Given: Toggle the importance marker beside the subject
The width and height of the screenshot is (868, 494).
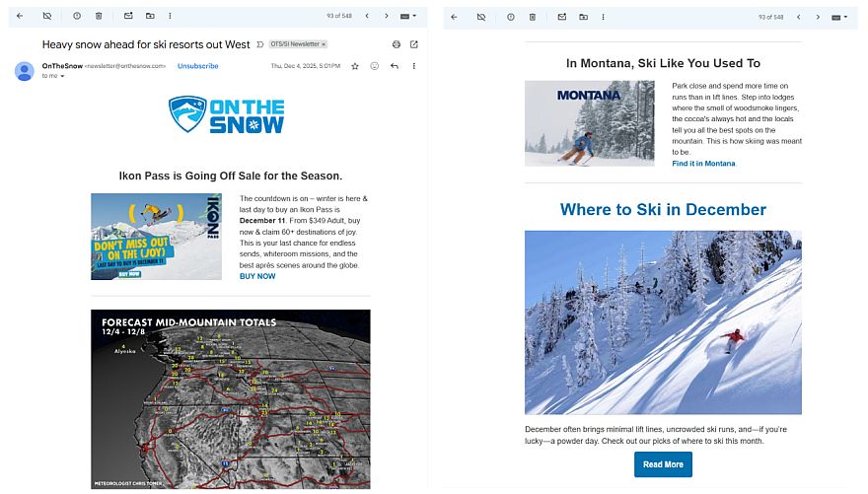Looking at the screenshot, I should [259, 44].
